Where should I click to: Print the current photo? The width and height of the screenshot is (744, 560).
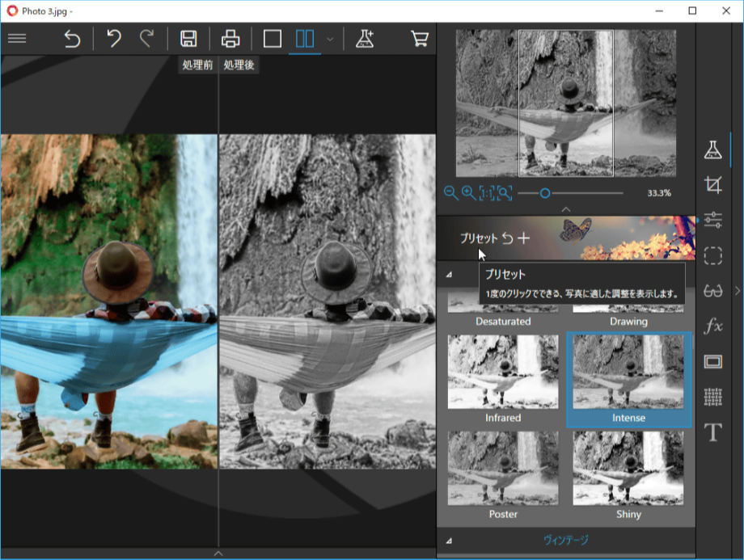click(230, 39)
